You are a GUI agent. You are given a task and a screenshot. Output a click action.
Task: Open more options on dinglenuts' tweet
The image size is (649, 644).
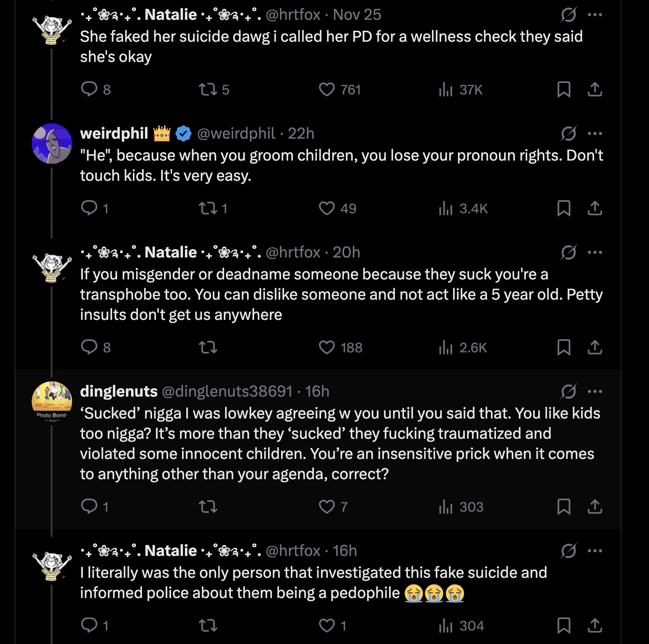pyautogui.click(x=595, y=392)
